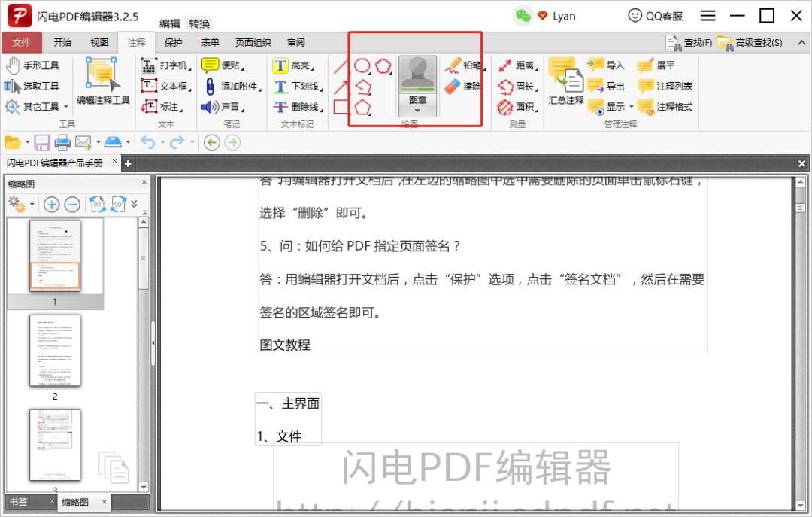Open the Show (显示) annotations dropdown
This screenshot has height=517, width=812.
611,107
